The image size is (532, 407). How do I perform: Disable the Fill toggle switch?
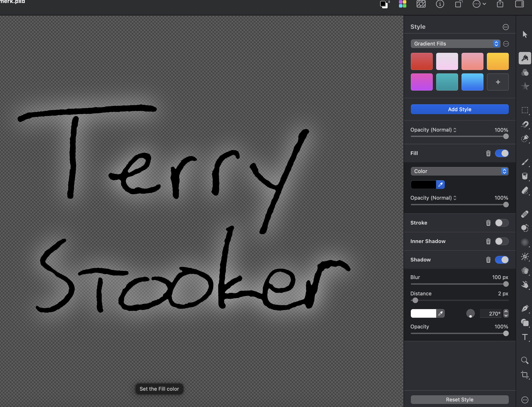(501, 153)
